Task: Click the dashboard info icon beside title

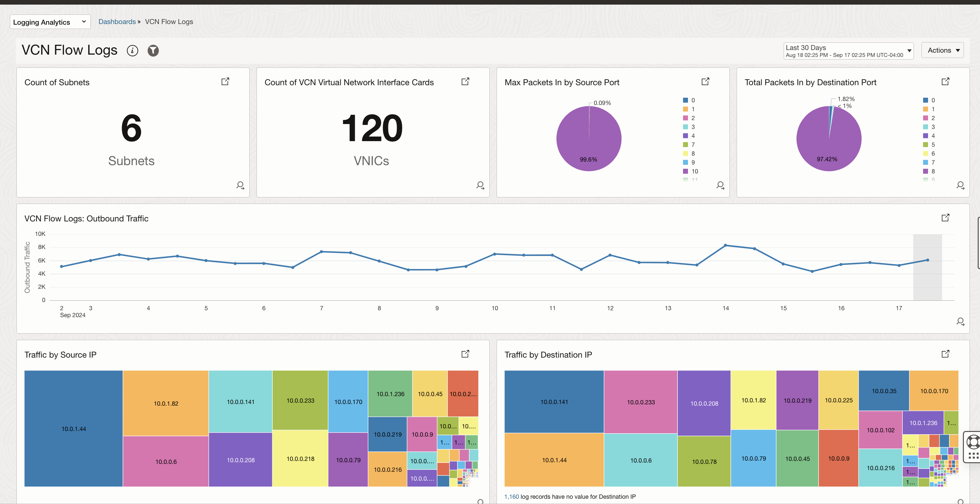Action: pyautogui.click(x=133, y=51)
